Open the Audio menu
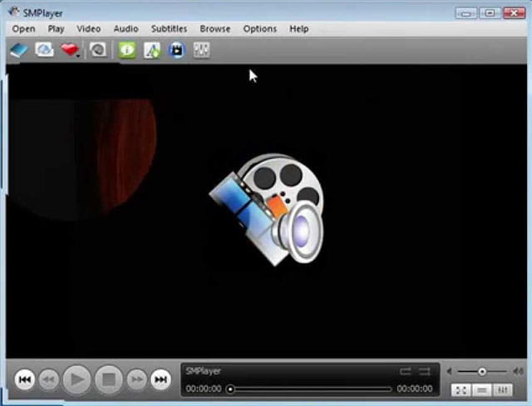This screenshot has height=406, width=532. pos(126,28)
